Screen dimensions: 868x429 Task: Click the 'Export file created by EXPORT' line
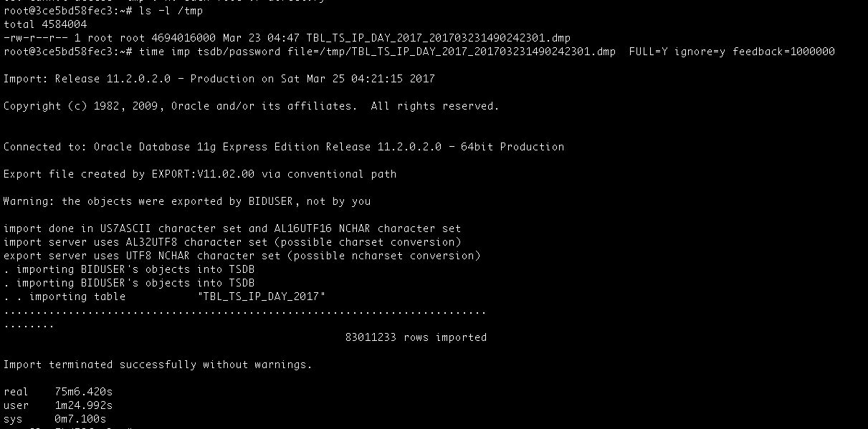click(200, 174)
